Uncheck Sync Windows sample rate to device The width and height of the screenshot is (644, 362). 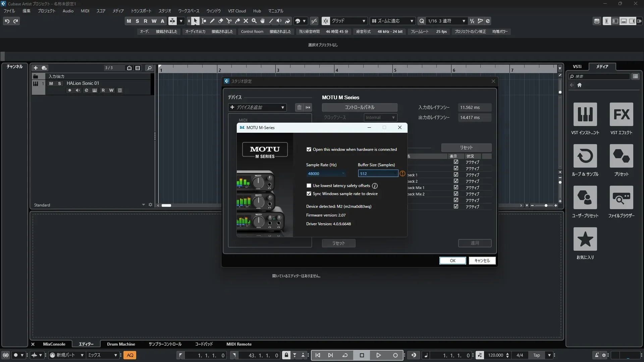[309, 194]
